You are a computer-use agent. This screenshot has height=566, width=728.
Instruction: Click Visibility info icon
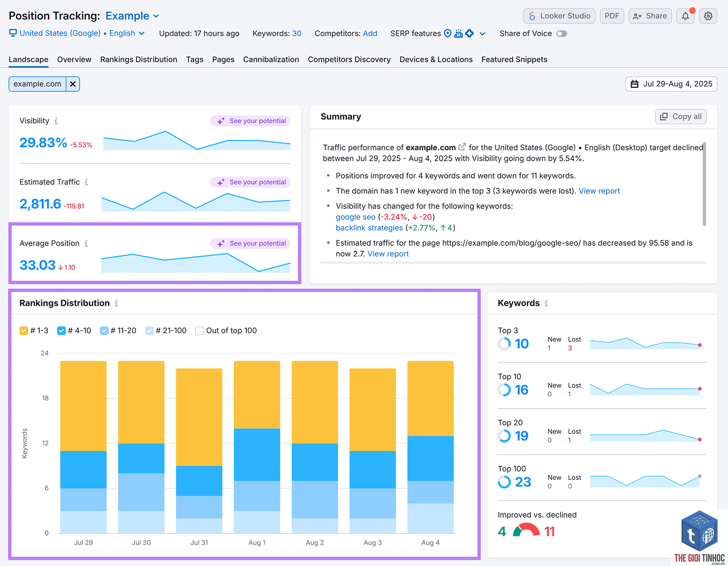(56, 121)
